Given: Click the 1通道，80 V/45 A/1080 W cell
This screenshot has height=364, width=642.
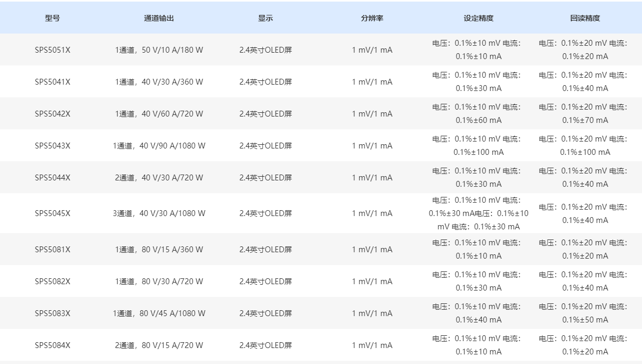Looking at the screenshot, I should [x=159, y=313].
